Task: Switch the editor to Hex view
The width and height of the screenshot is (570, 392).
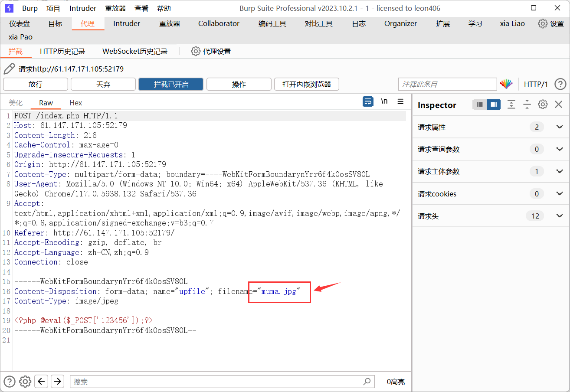Action: click(x=76, y=103)
